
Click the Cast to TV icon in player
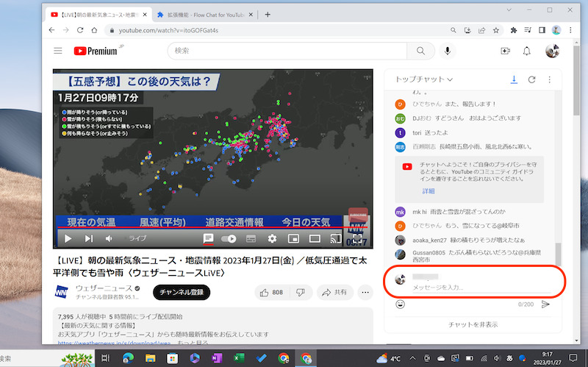click(x=335, y=238)
